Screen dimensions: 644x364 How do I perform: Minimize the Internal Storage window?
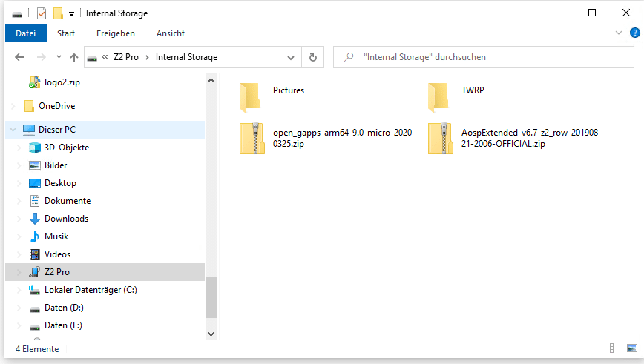559,13
